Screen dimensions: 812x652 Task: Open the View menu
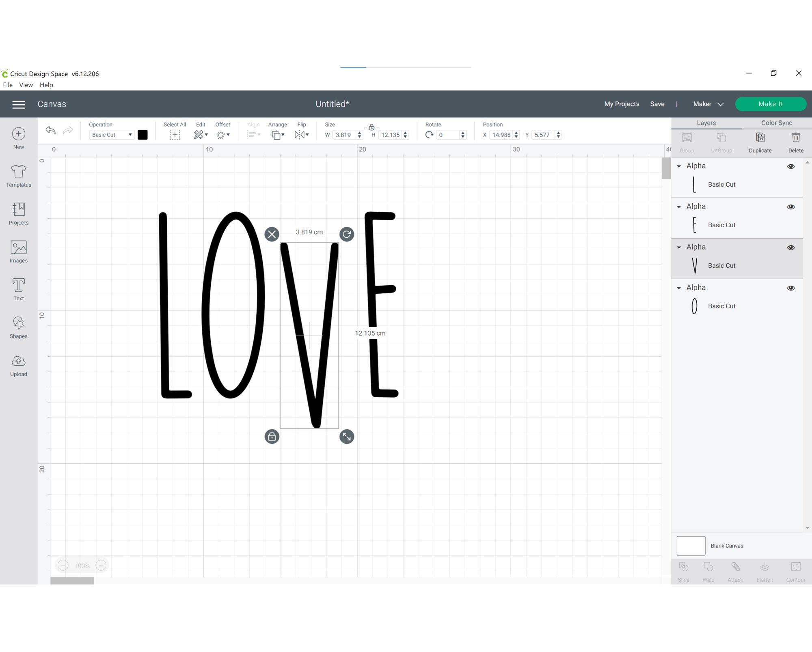(26, 85)
